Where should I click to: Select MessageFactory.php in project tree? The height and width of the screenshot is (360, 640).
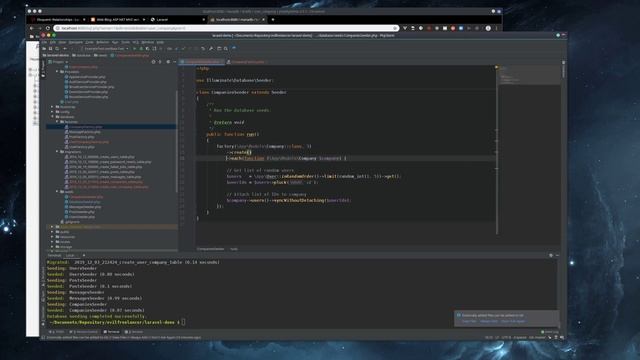click(82, 132)
